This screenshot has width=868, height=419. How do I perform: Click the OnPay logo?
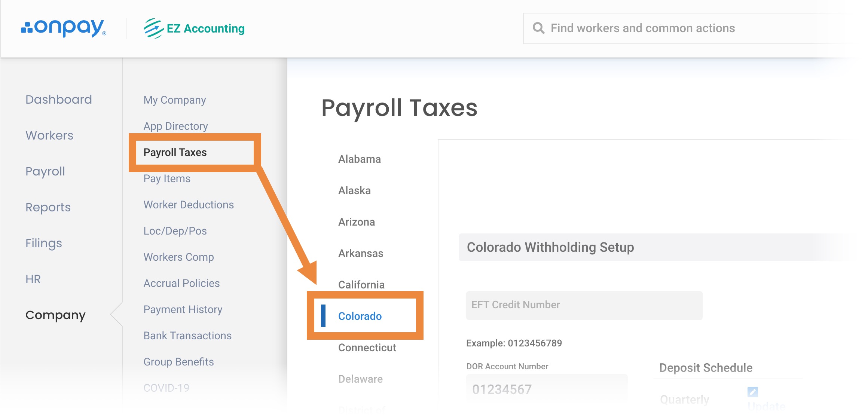64,28
